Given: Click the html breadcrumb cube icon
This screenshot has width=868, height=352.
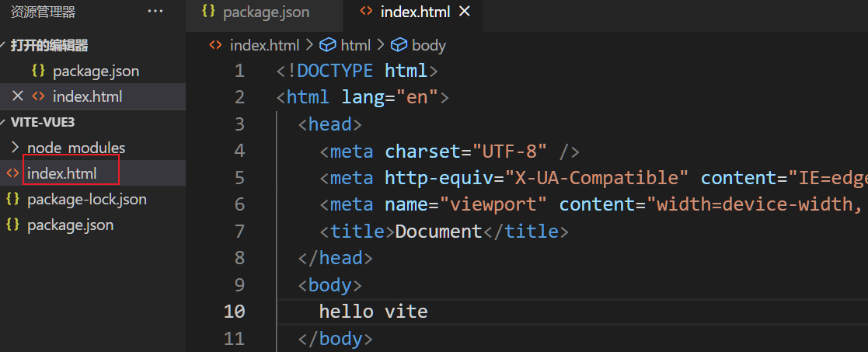Looking at the screenshot, I should click(x=328, y=45).
